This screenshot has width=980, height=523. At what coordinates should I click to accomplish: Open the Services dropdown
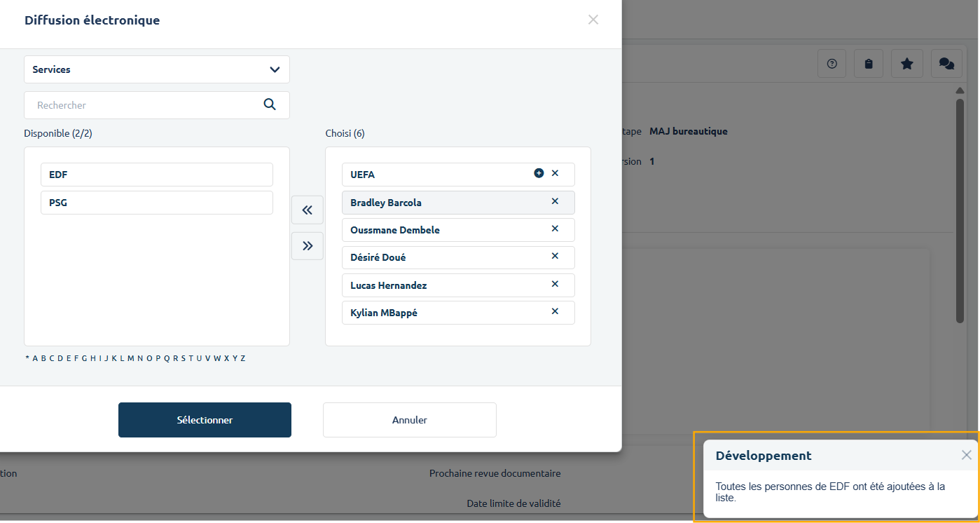point(157,69)
